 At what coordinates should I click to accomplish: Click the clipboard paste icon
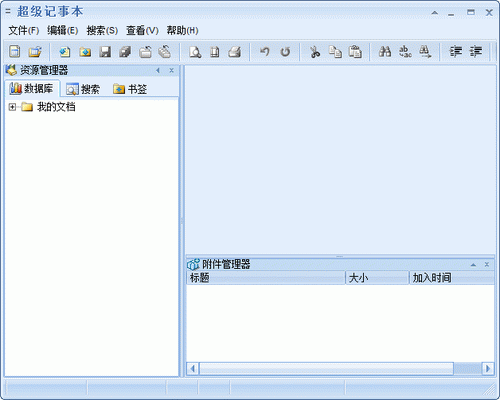(355, 52)
